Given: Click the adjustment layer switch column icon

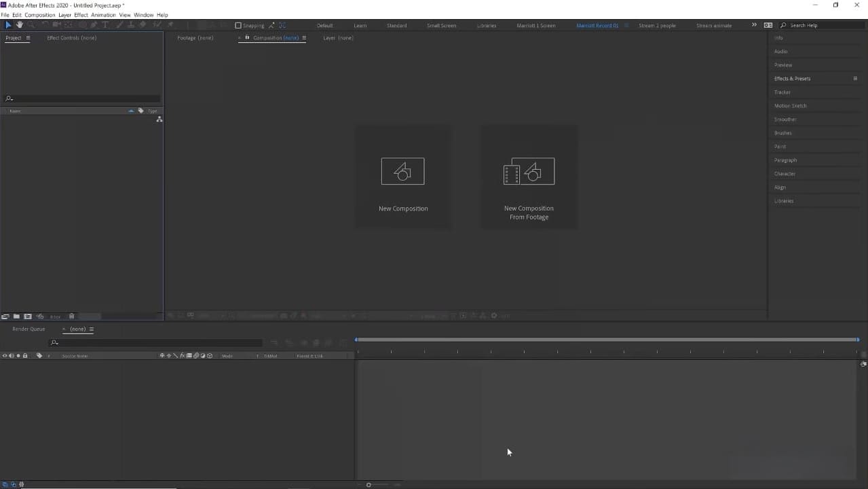Looking at the screenshot, I should coord(202,356).
